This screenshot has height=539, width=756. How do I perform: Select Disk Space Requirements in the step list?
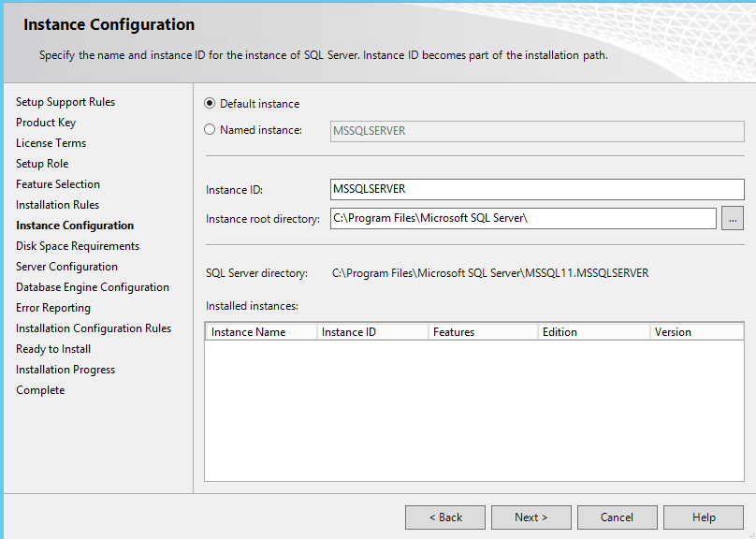[78, 246]
